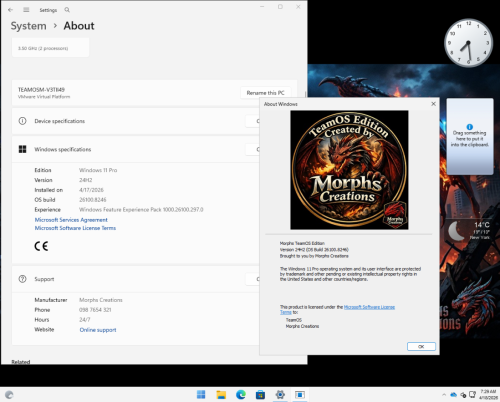The height and width of the screenshot is (402, 500).
Task: Collapse the Support section header
Action: (135, 279)
